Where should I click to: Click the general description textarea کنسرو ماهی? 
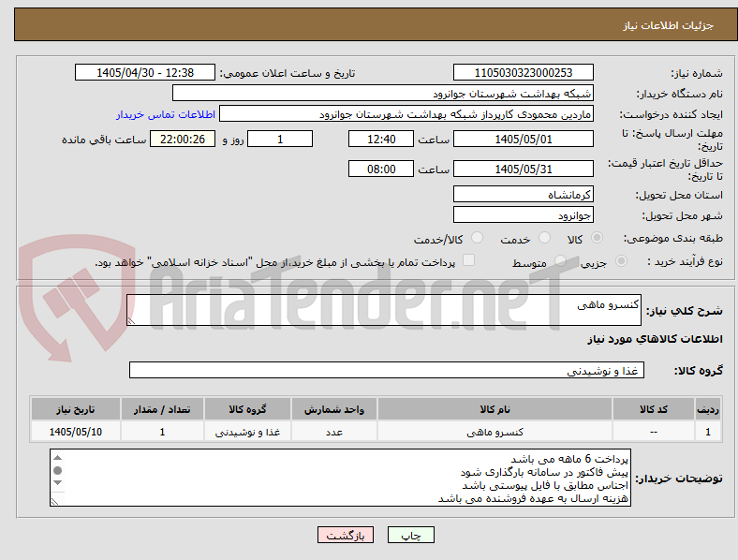pos(384,310)
